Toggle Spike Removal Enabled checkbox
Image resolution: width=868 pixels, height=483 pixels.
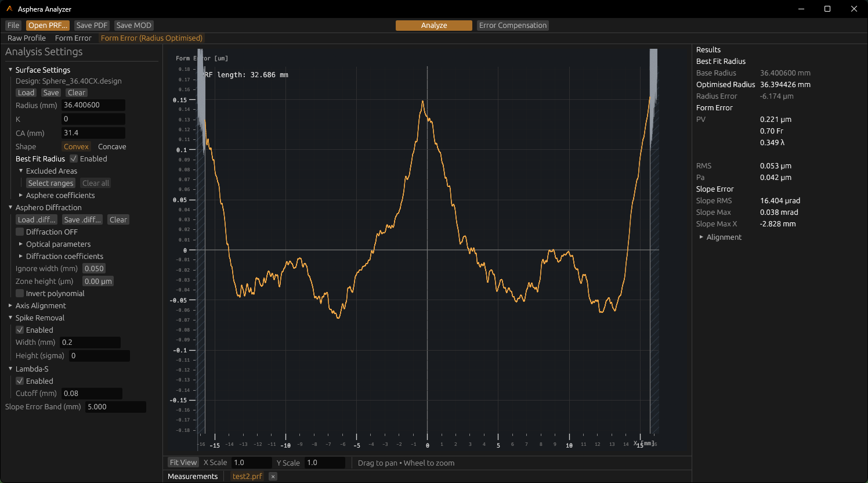(20, 330)
